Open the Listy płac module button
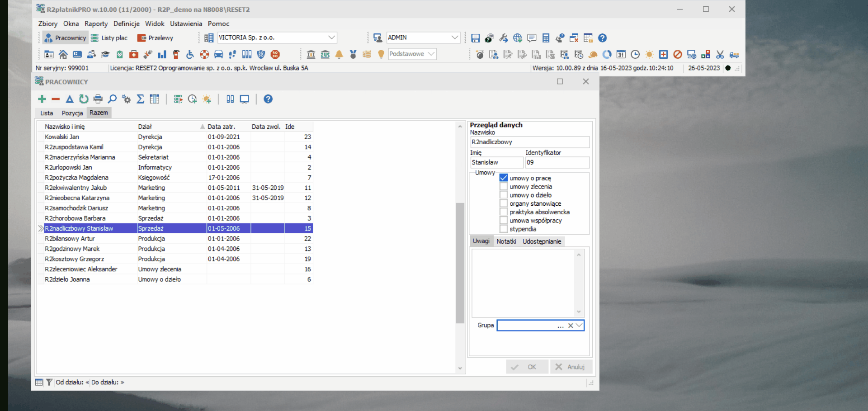The height and width of the screenshot is (411, 868). (x=109, y=38)
